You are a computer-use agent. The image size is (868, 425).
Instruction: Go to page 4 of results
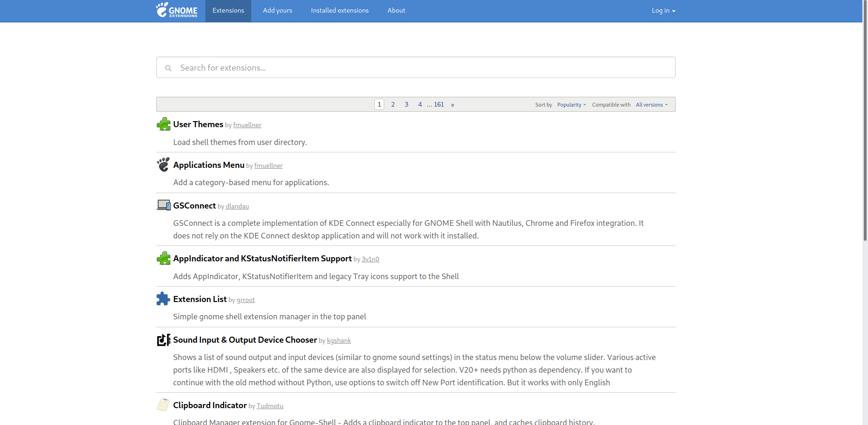[420, 104]
